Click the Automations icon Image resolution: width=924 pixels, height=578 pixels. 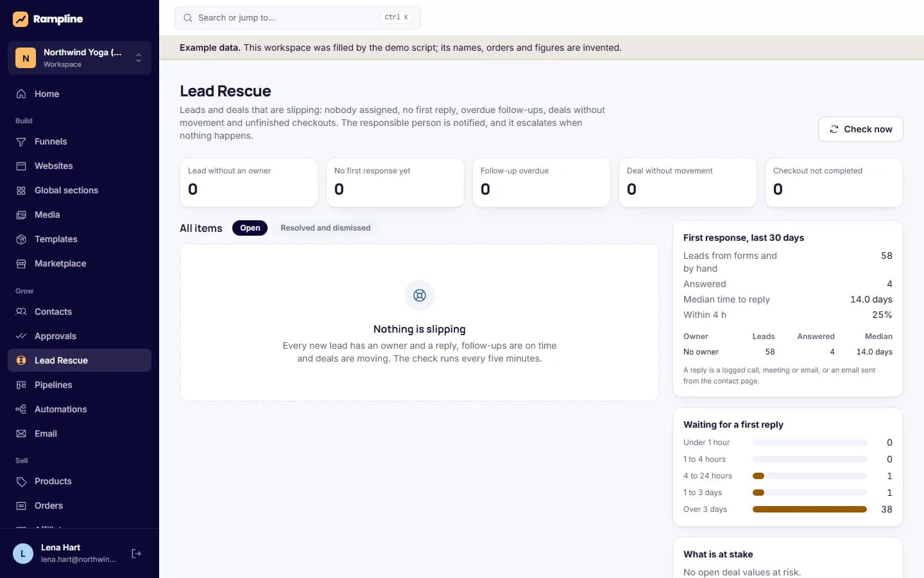pos(21,409)
